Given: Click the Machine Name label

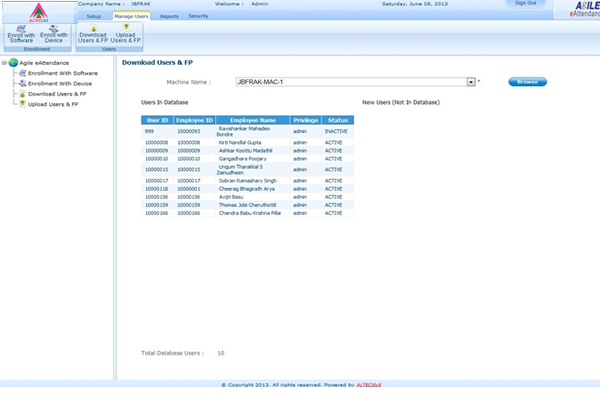Looking at the screenshot, I should (x=189, y=82).
